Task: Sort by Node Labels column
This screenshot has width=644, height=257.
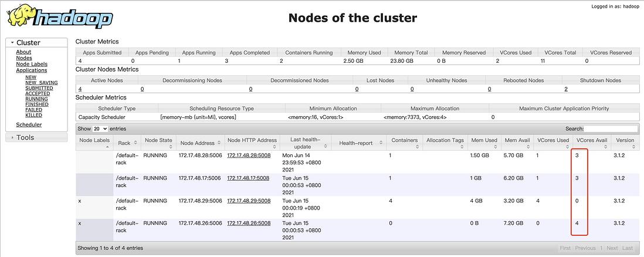Action: click(94, 142)
